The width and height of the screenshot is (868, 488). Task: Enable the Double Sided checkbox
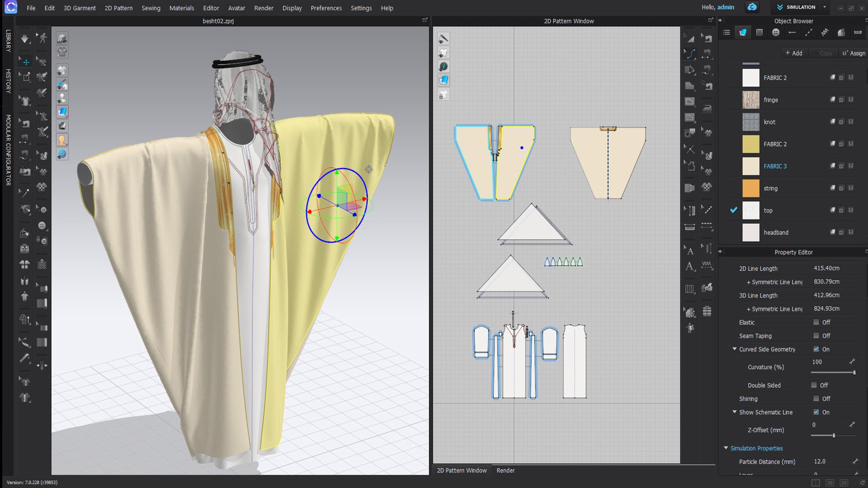[x=814, y=385]
